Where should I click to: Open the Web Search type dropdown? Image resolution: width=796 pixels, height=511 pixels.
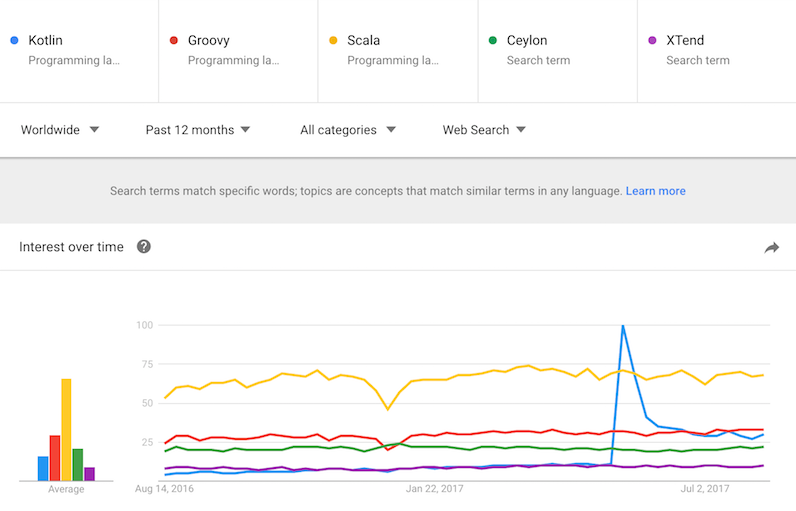(x=484, y=130)
